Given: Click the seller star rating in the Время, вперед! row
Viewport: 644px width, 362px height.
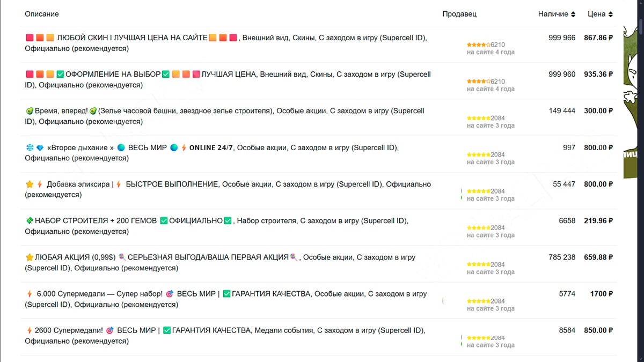Looking at the screenshot, I should [479, 118].
